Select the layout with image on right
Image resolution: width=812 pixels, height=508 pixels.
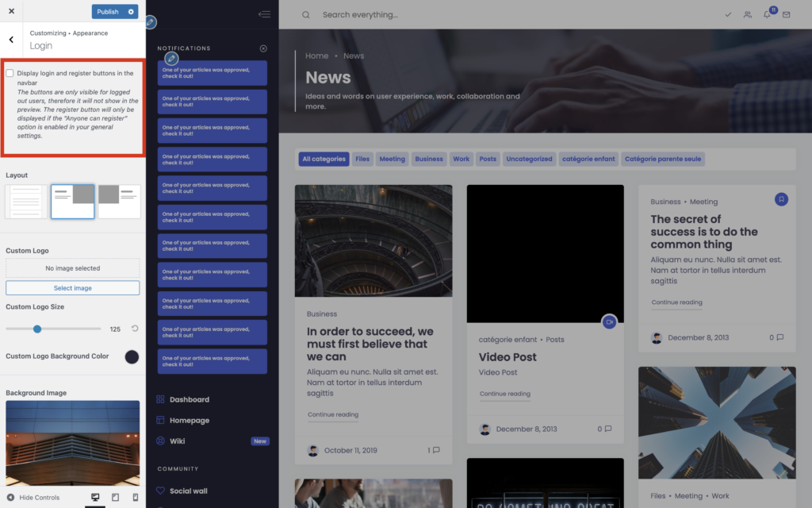click(x=72, y=202)
